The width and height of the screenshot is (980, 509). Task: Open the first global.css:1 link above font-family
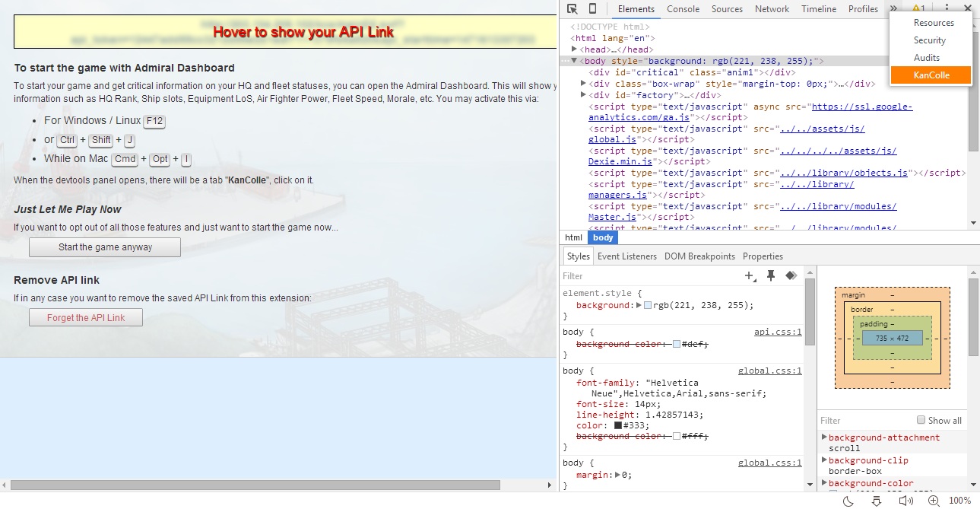[770, 371]
